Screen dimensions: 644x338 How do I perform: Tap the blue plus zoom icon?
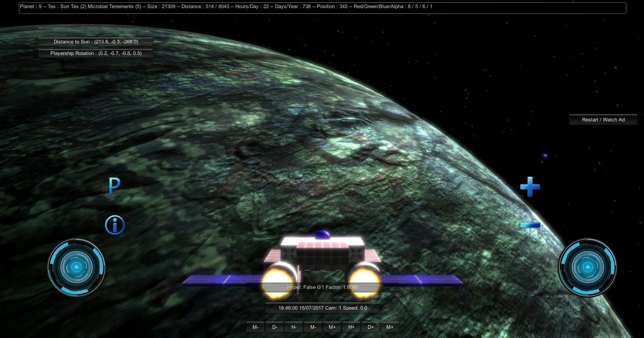(x=530, y=187)
